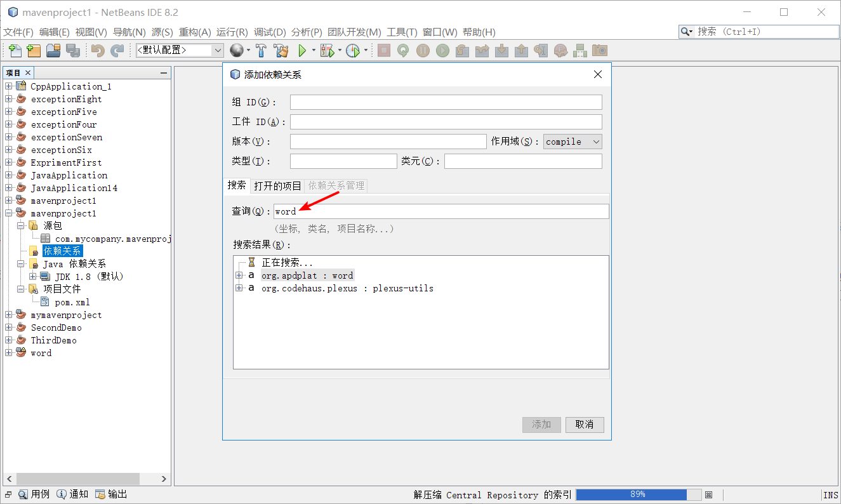Viewport: 841px width, 504px height.
Task: Click the New Project toolbar icon
Action: coord(34,51)
